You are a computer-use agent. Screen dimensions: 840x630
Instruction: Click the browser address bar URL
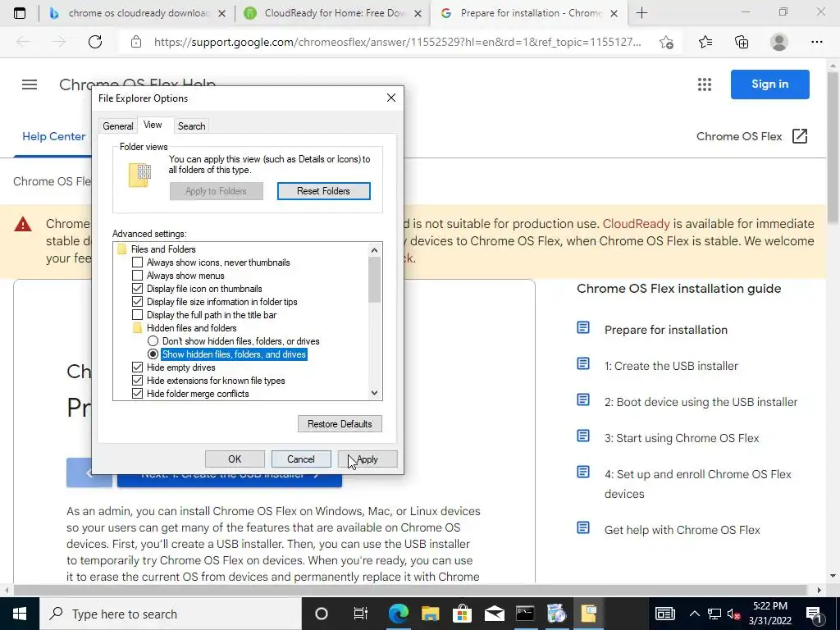pyautogui.click(x=397, y=42)
